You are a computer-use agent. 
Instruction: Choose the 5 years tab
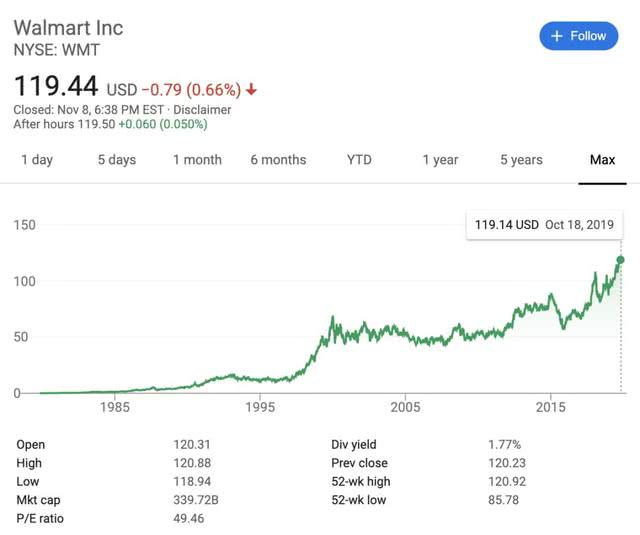(x=521, y=160)
